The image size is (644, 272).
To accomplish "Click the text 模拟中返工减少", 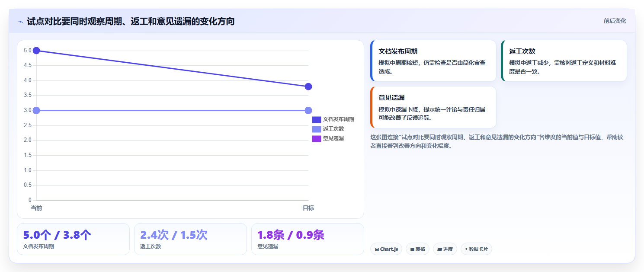I will (563, 67).
